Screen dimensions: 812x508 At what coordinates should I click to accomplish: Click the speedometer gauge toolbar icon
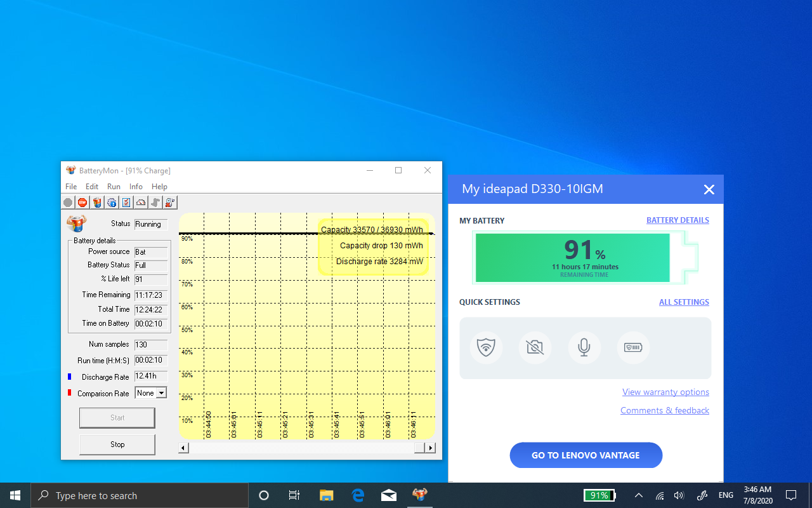(x=141, y=203)
